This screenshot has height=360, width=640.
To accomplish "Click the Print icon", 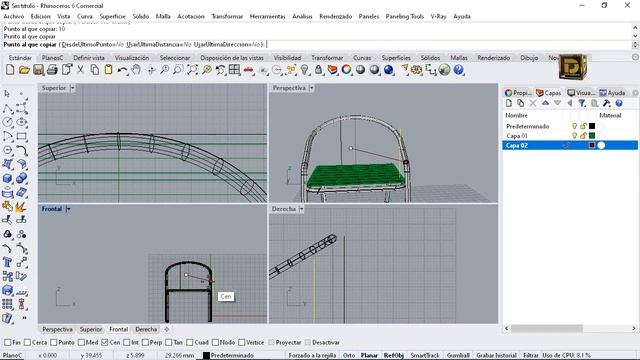I will pyautogui.click(x=52, y=70).
